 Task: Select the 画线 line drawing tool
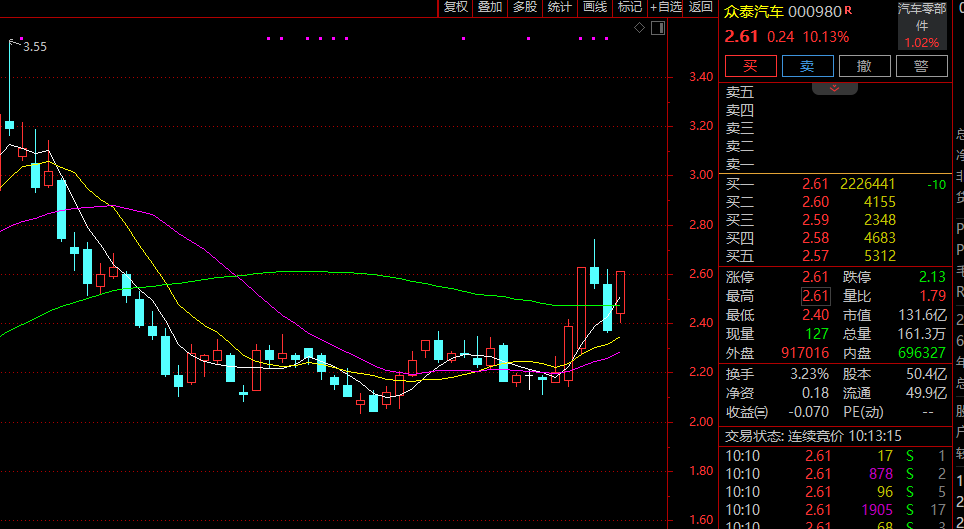coord(595,7)
